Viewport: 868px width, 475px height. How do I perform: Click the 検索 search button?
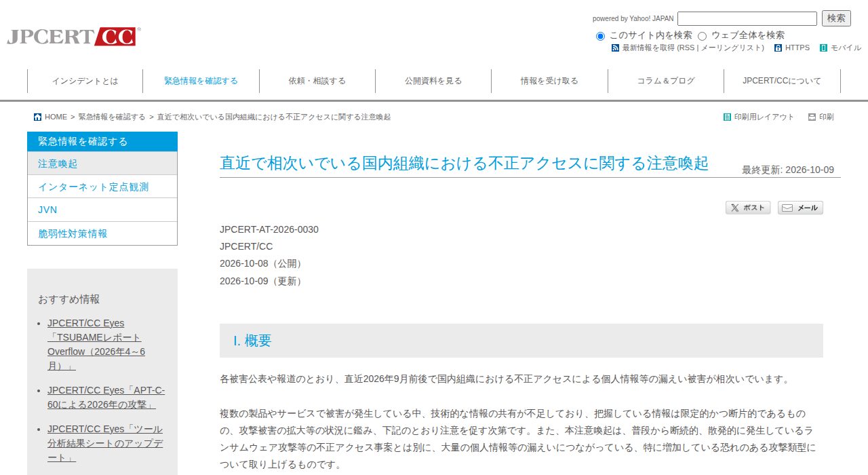point(836,18)
